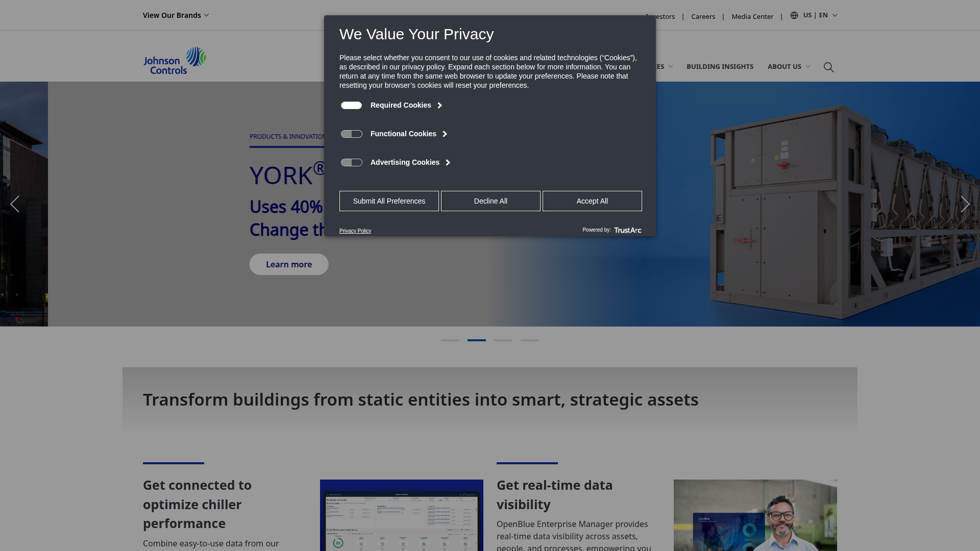Expand Required Cookies details
The height and width of the screenshot is (551, 980).
[439, 105]
